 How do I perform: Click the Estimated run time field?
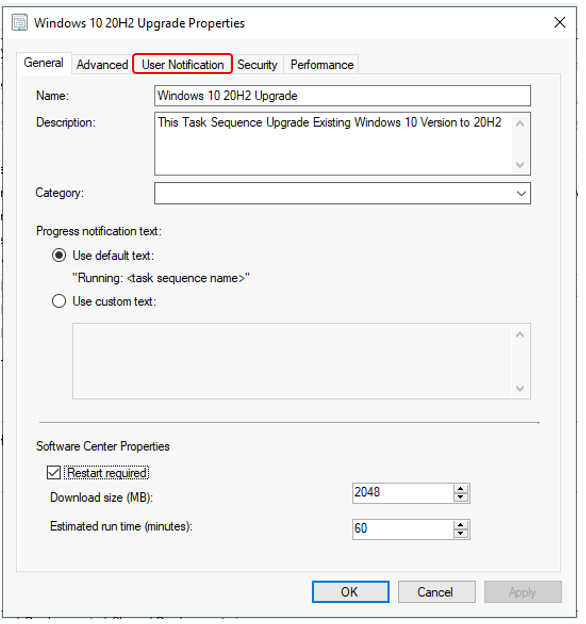point(403,529)
